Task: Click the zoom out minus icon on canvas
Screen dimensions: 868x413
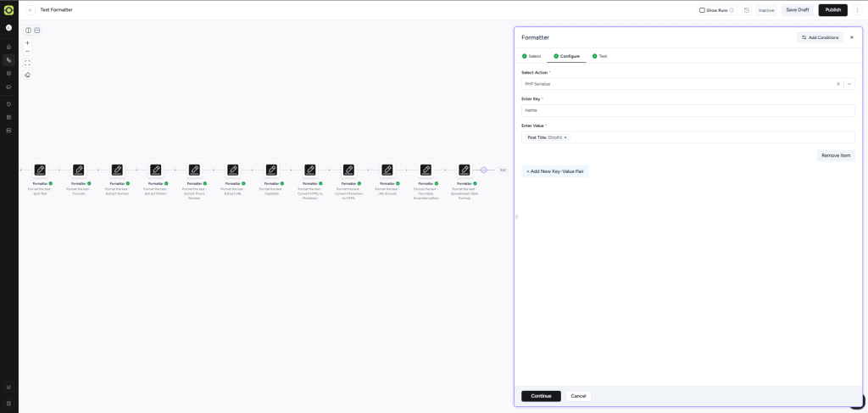Action: (27, 52)
